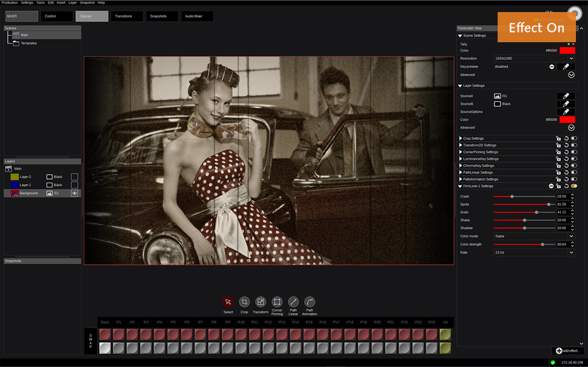The height and width of the screenshot is (367, 588).
Task: Click the SWAP button beside input rows
Action: [x=90, y=340]
